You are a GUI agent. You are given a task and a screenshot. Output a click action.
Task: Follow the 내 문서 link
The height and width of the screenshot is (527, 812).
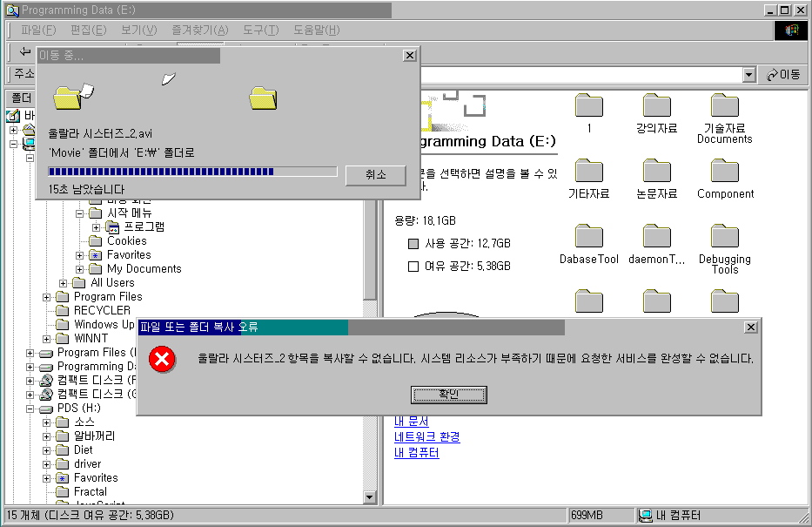[x=411, y=422]
